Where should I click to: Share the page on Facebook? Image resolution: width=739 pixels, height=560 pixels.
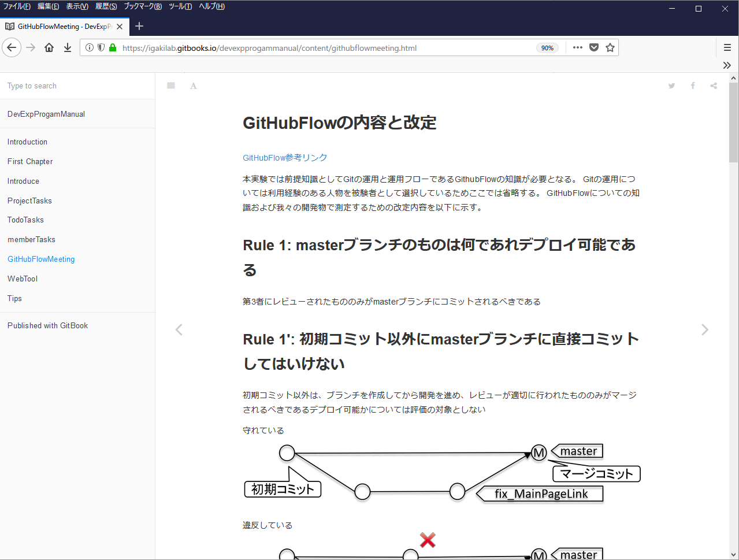[x=693, y=86]
